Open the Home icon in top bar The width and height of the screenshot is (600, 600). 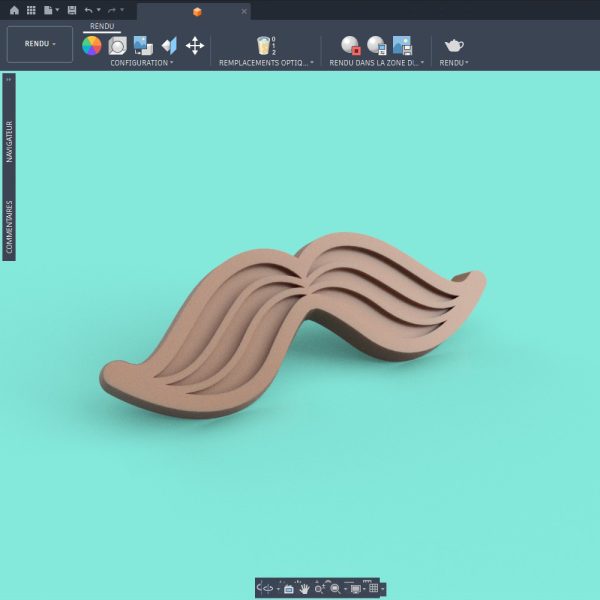point(14,10)
